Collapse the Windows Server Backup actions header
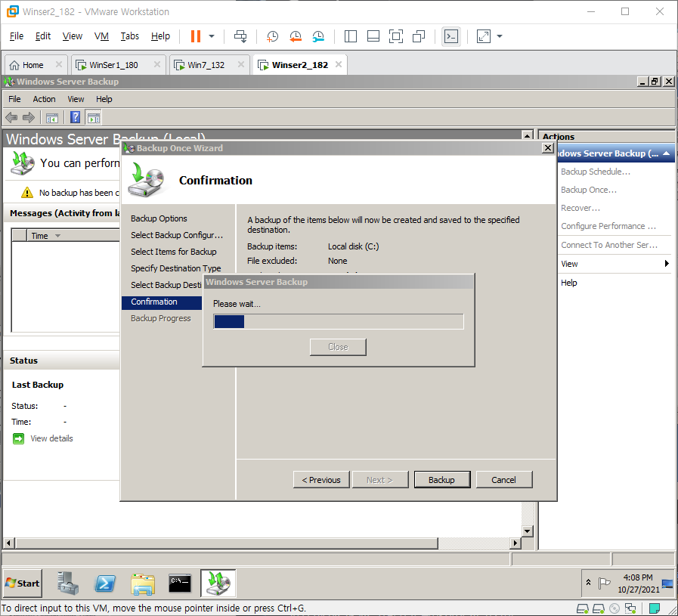678x616 pixels. pyautogui.click(x=666, y=153)
